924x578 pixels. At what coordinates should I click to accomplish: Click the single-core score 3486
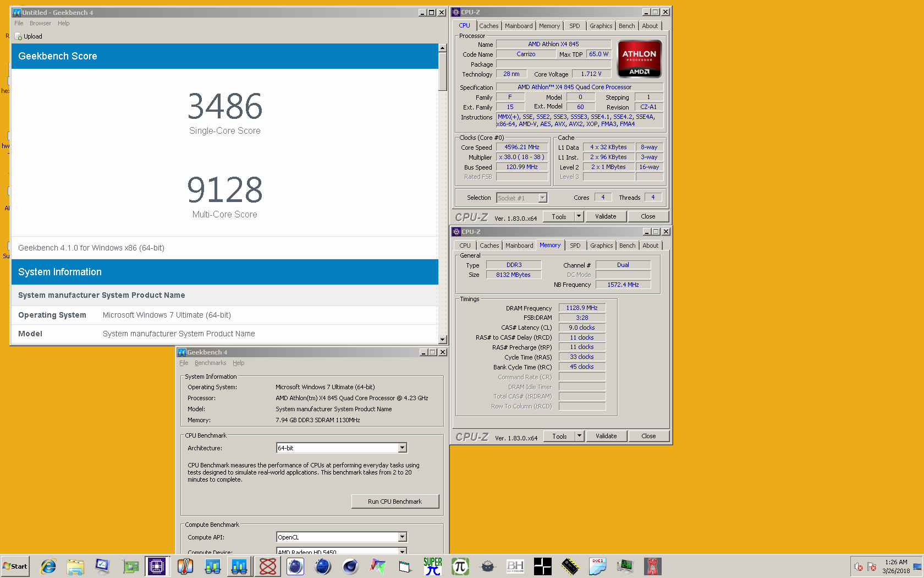pos(225,106)
